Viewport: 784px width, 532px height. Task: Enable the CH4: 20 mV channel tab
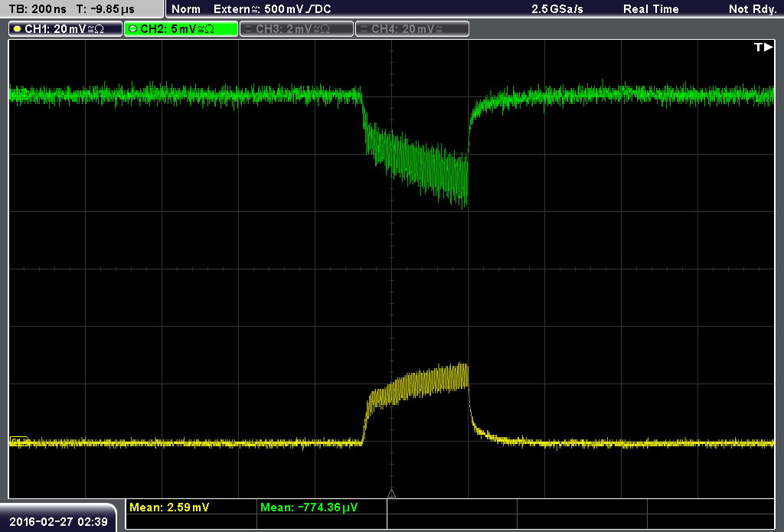pos(412,29)
